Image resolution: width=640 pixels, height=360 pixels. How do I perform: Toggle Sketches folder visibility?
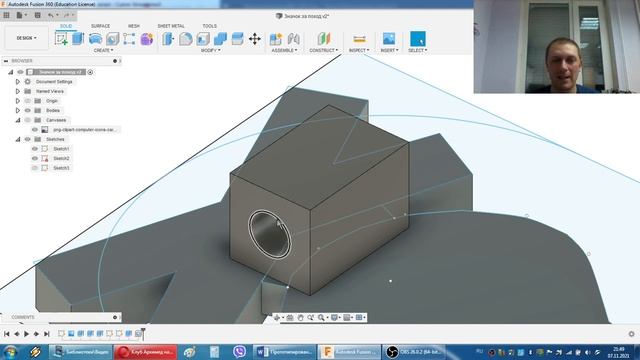click(x=27, y=139)
